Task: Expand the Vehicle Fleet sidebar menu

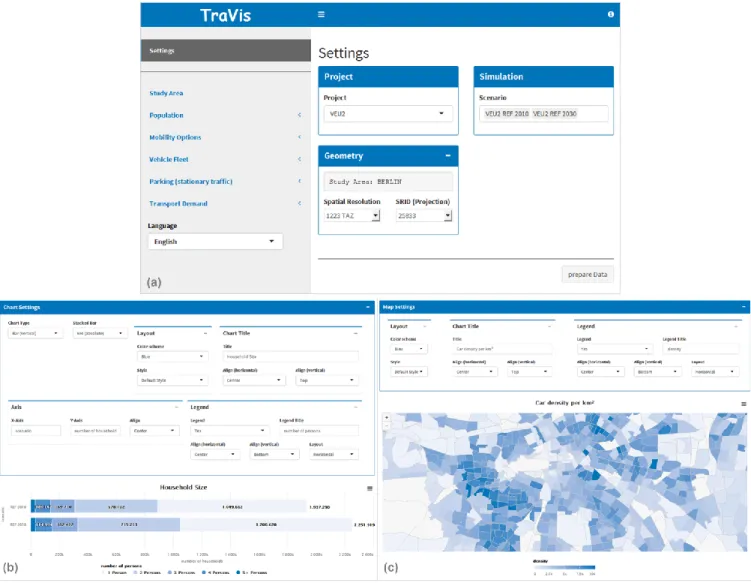Action: [x=226, y=159]
